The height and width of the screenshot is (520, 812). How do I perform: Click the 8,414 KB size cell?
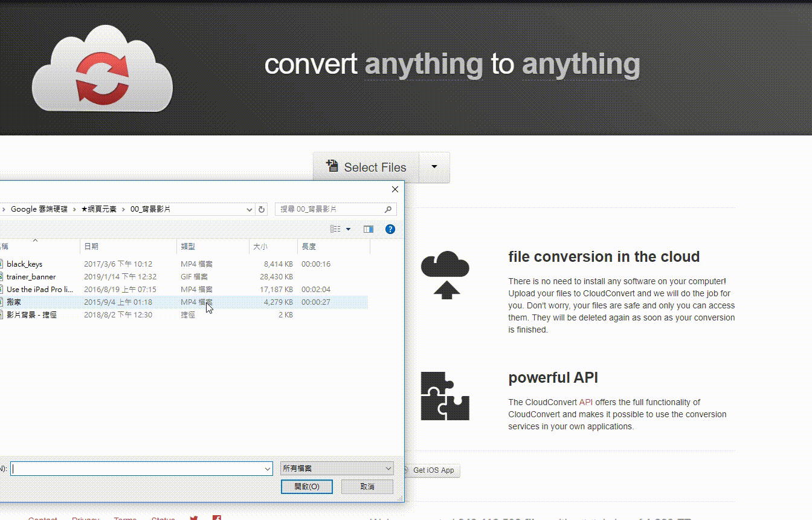pyautogui.click(x=279, y=264)
